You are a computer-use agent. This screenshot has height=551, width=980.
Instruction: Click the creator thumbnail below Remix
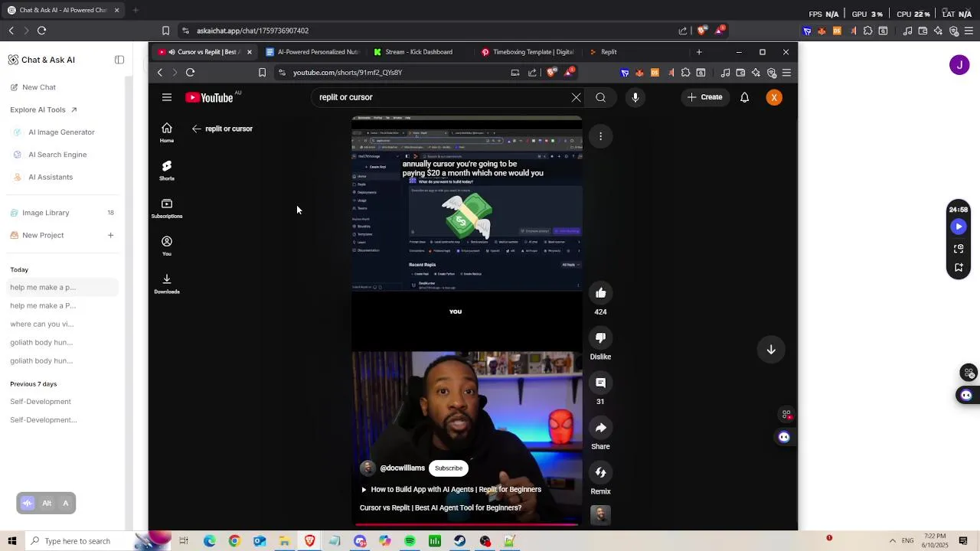(600, 515)
